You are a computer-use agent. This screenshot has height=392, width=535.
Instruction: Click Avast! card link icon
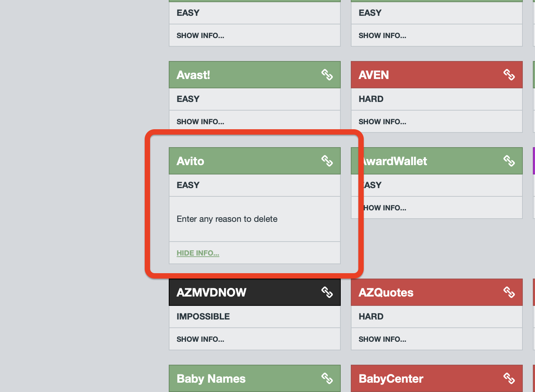[327, 75]
